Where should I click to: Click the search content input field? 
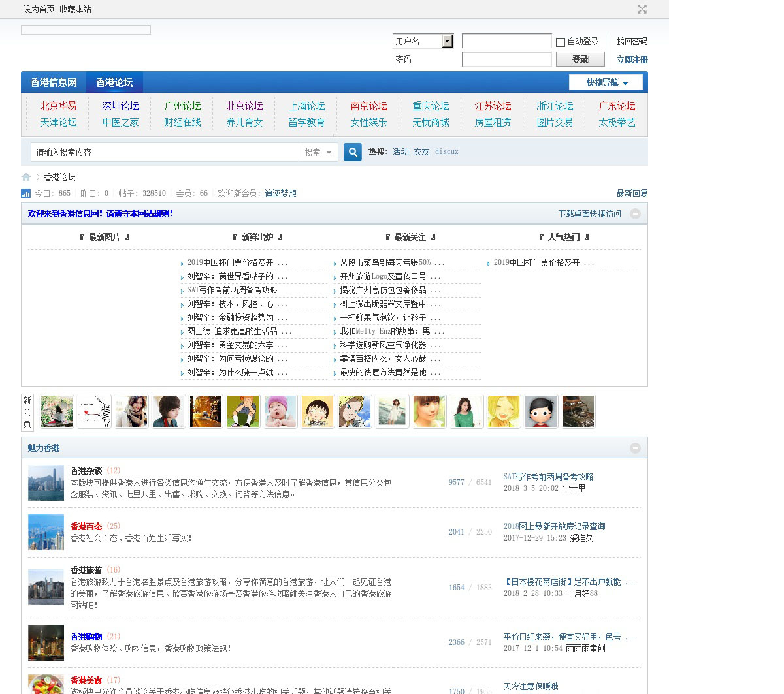point(165,152)
